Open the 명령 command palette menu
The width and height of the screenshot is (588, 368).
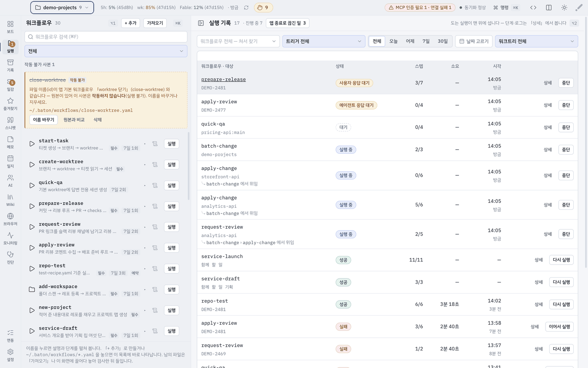[x=506, y=7]
